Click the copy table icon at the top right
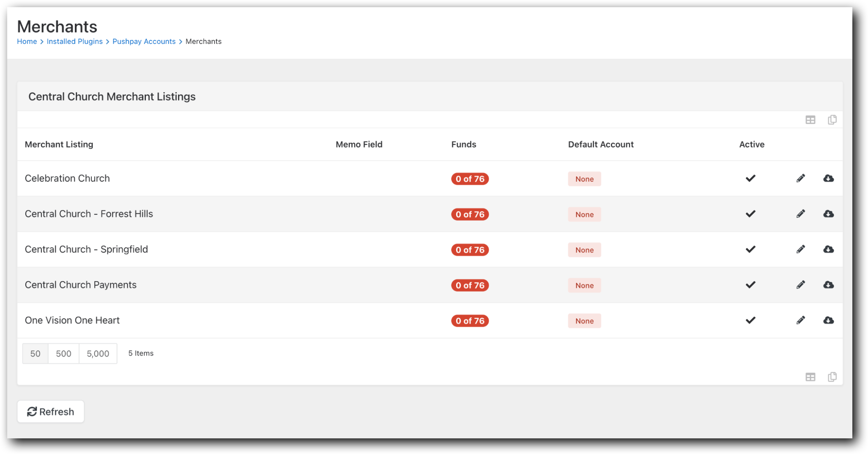868x454 pixels. coord(832,120)
